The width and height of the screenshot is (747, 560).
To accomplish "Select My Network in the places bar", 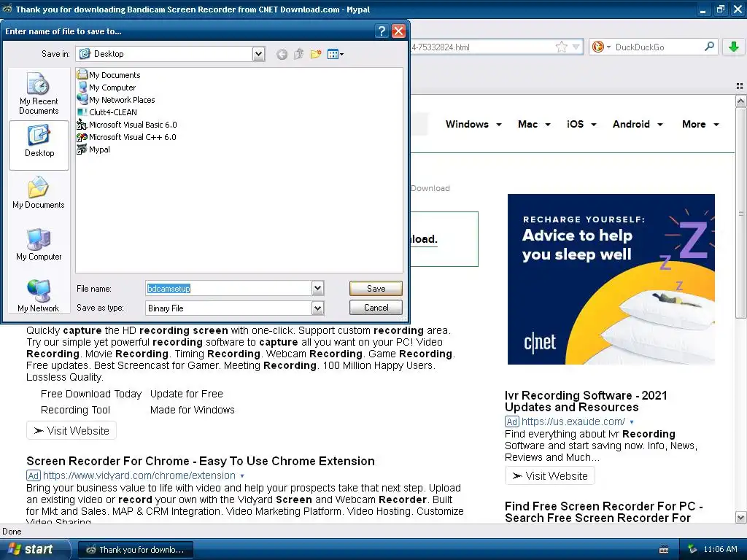I will [39, 296].
